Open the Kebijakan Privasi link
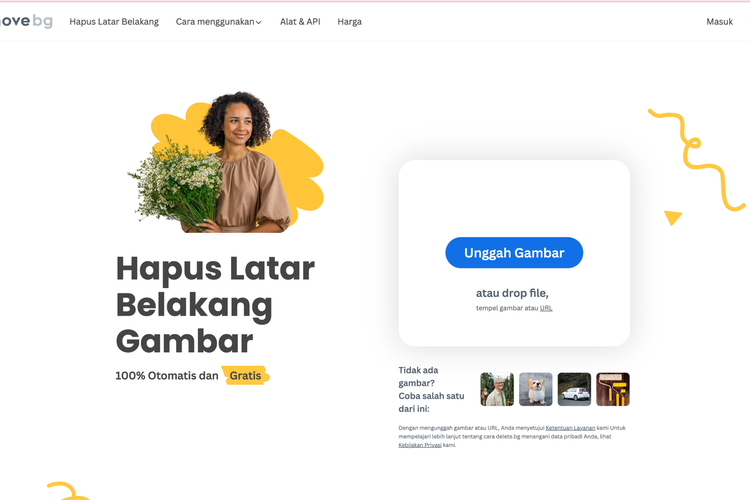 pos(420,445)
